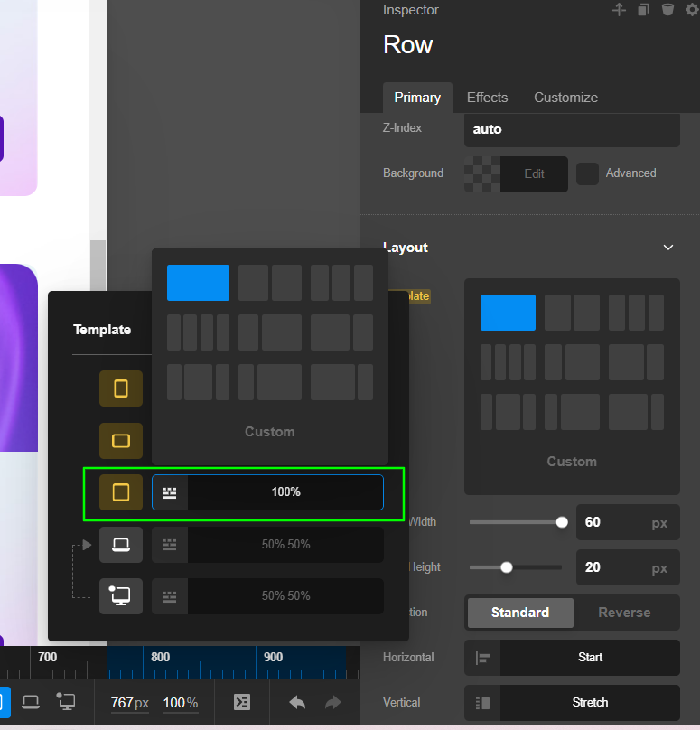Select the laptop breakpoint icon in Template popup

click(120, 545)
